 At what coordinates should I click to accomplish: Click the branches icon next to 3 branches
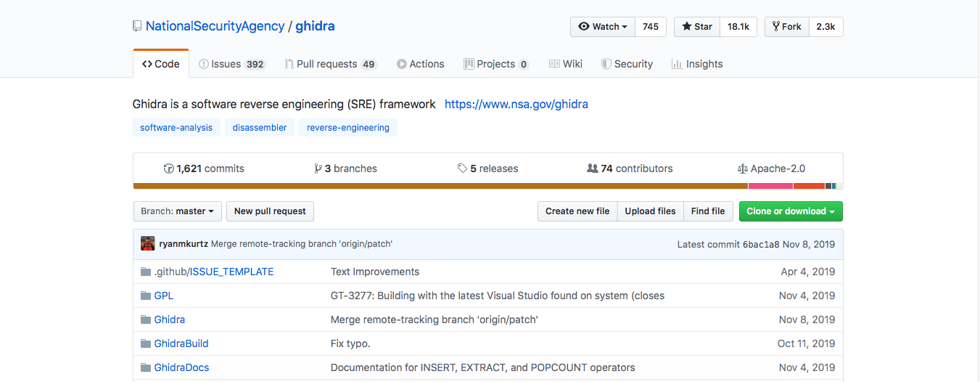318,168
